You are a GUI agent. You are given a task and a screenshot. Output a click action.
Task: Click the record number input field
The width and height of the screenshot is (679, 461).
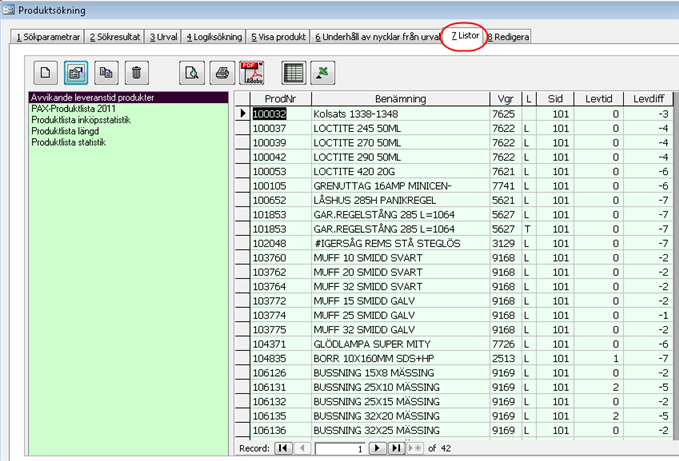[x=340, y=449]
